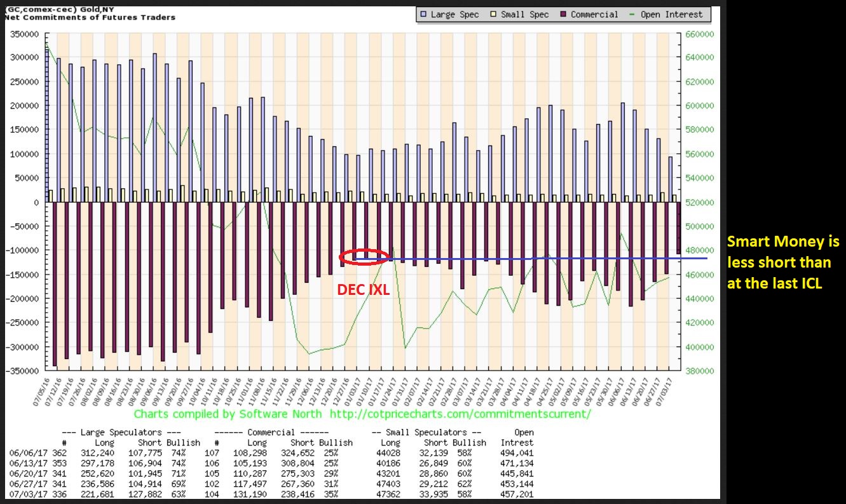Screen dimensions: 846x504
Task: Click the Large Spec legend color swatch
Action: click(x=423, y=14)
